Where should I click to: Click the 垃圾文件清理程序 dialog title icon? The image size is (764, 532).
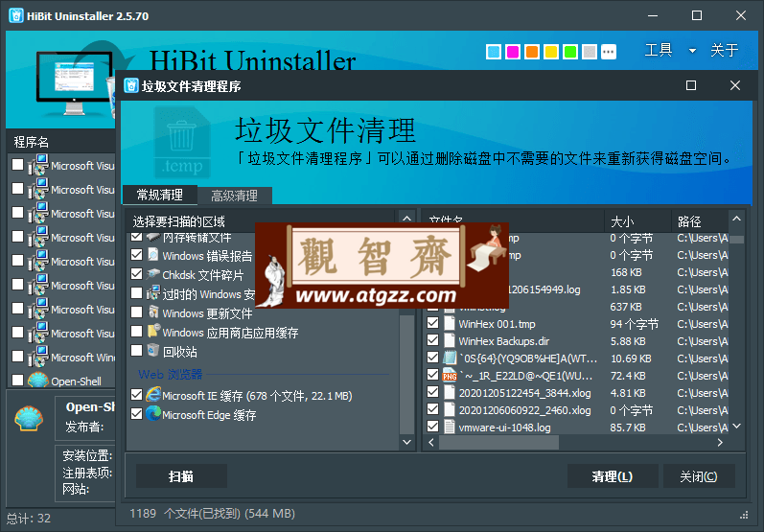coord(131,85)
